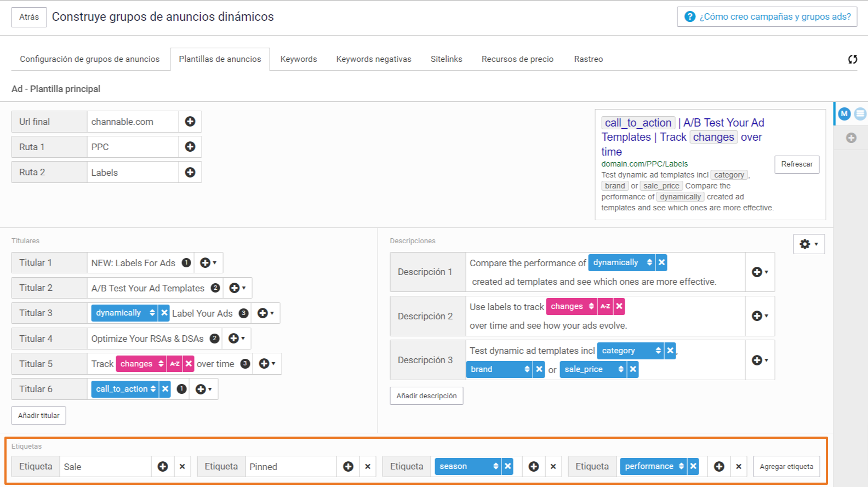
Task: Open the Rastreo tab
Action: point(589,59)
